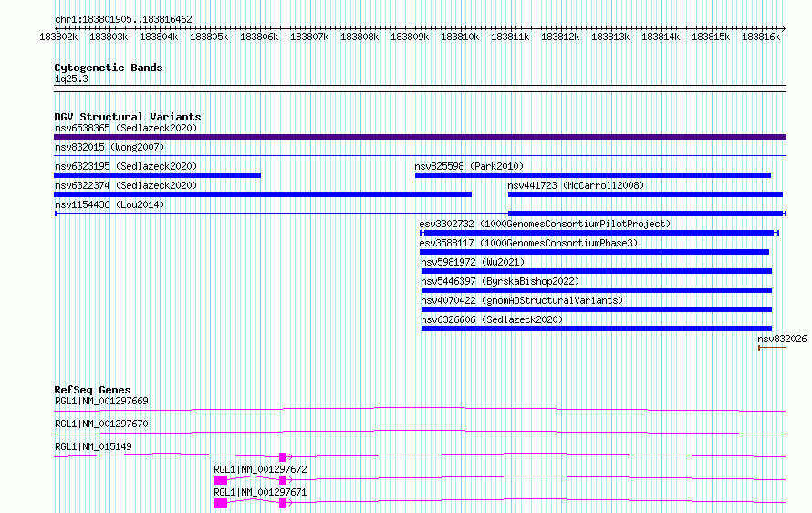
Task: Select the blue nsv441723 variant bar
Action: [645, 194]
